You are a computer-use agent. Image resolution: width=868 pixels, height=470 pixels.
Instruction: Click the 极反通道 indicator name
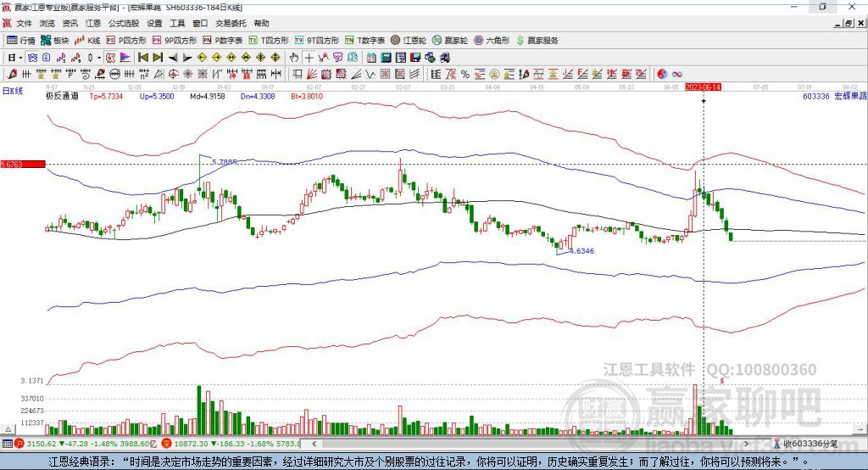63,96
